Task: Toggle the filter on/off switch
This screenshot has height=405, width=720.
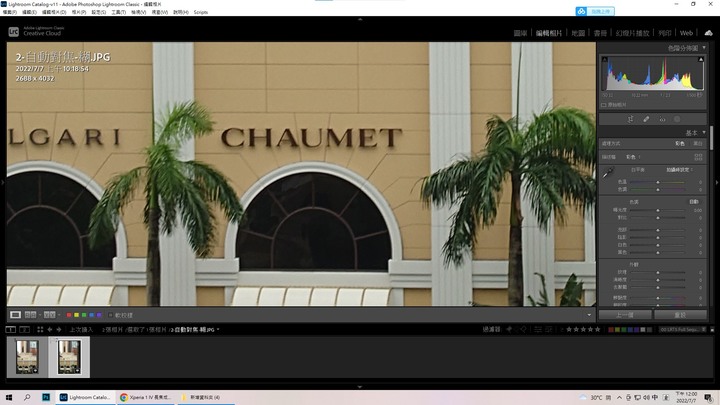Action: [712, 330]
